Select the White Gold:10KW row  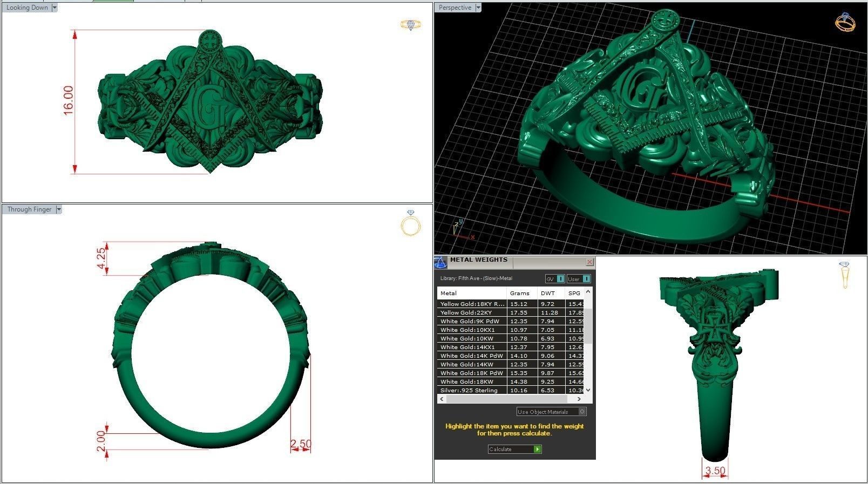511,338
